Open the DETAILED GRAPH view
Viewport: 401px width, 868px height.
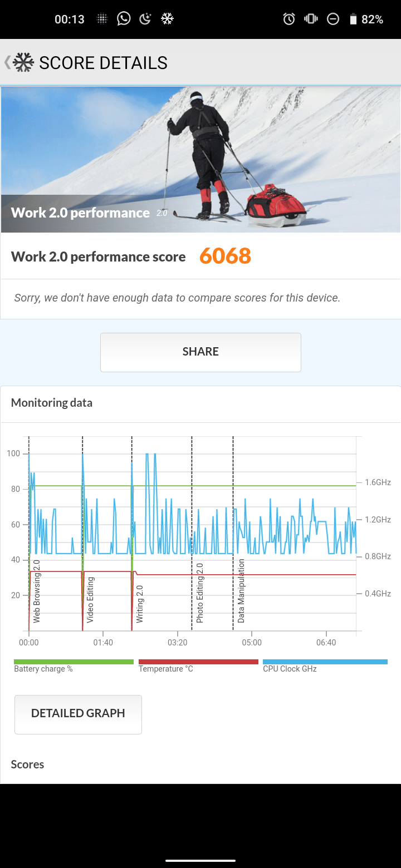[78, 714]
